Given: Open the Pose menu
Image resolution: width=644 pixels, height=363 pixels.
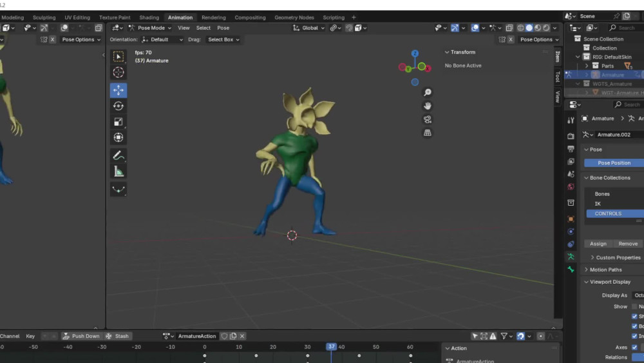Looking at the screenshot, I should (x=223, y=28).
